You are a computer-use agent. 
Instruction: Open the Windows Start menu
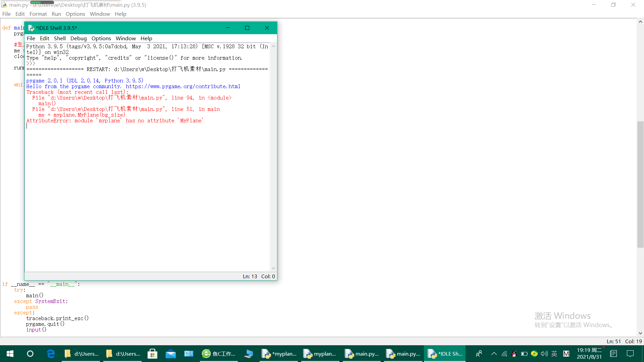point(10,354)
